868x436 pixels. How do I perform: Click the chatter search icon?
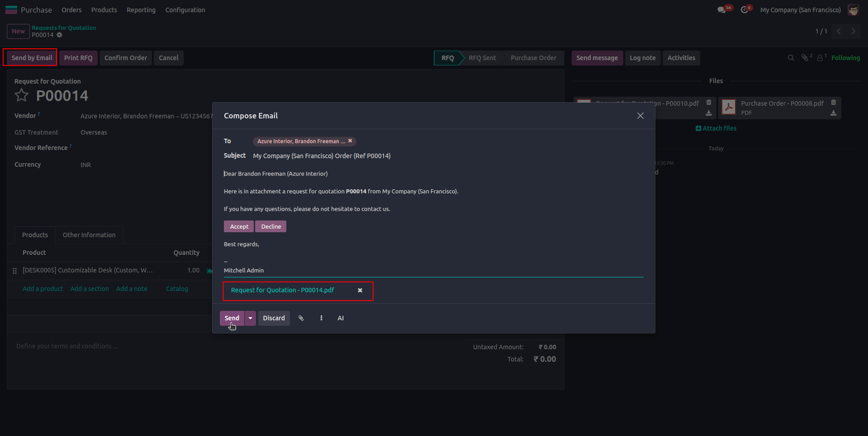click(791, 58)
